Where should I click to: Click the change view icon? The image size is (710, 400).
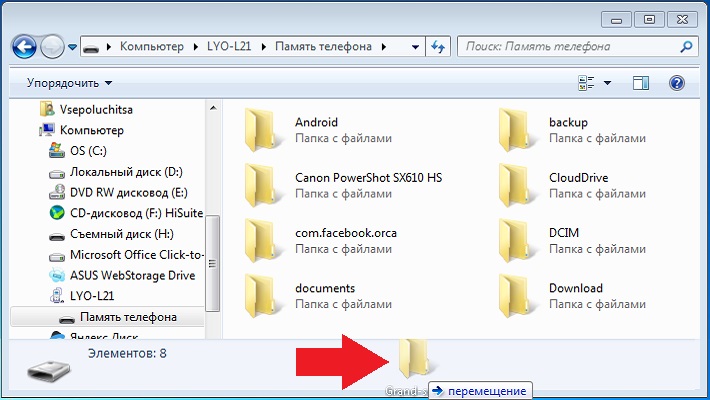[x=586, y=83]
